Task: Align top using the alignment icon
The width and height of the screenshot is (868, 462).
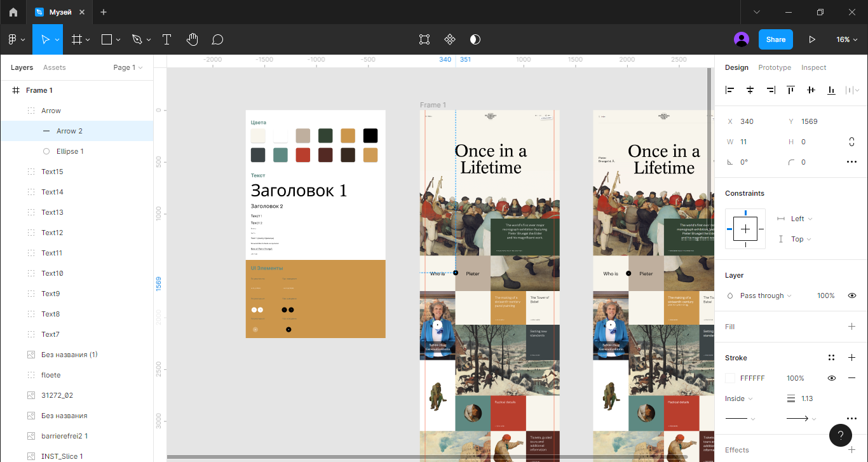Action: click(x=790, y=90)
